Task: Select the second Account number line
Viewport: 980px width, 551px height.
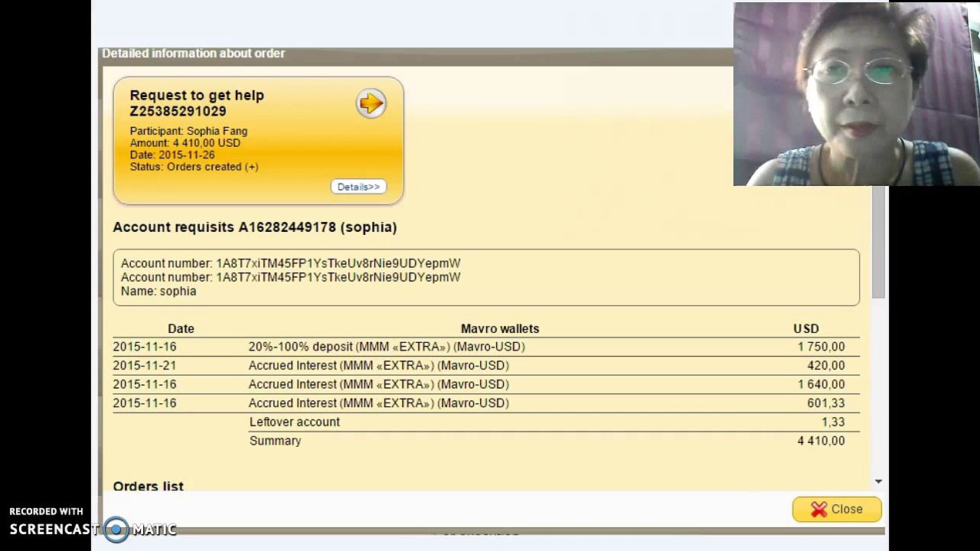Action: click(291, 277)
